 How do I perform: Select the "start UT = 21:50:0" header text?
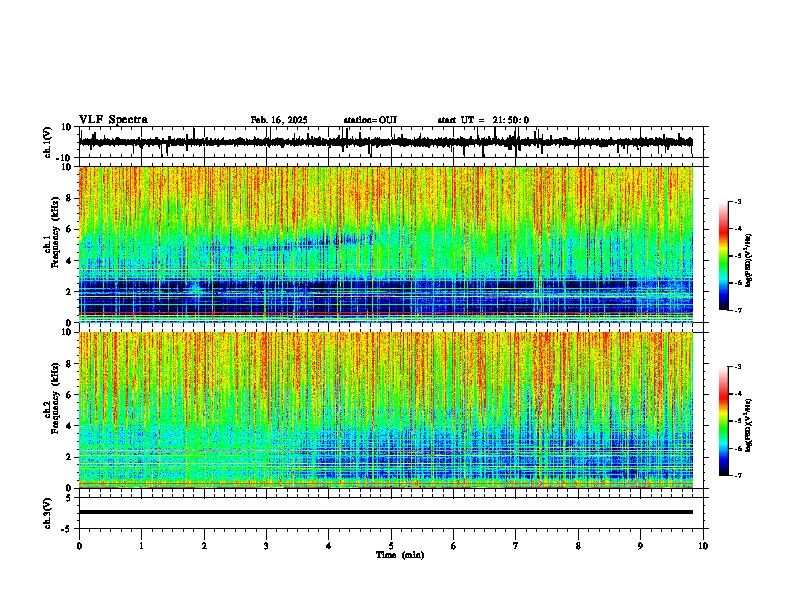[483, 120]
